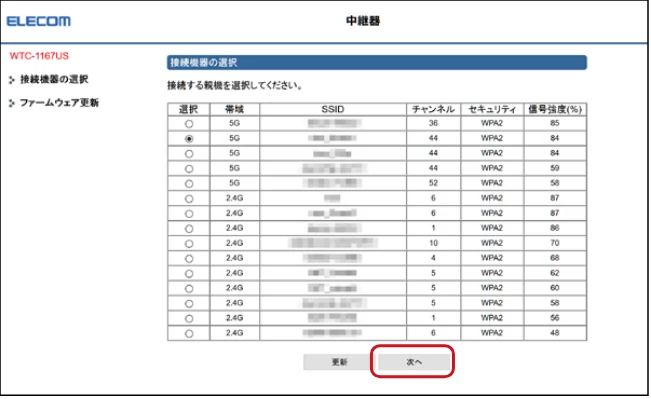Click the WPA2 cell in the channel 52 row
The image size is (651, 399).
click(492, 183)
